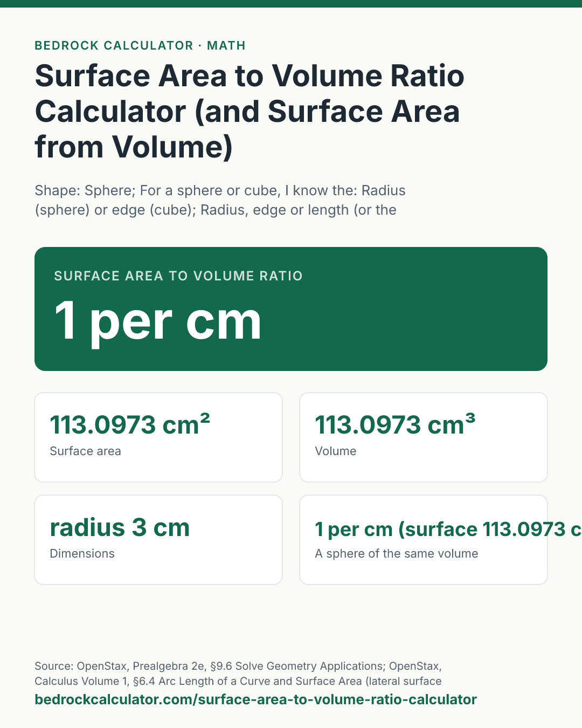Click the 'Surface area' card label
582x728 pixels.
[x=85, y=451]
